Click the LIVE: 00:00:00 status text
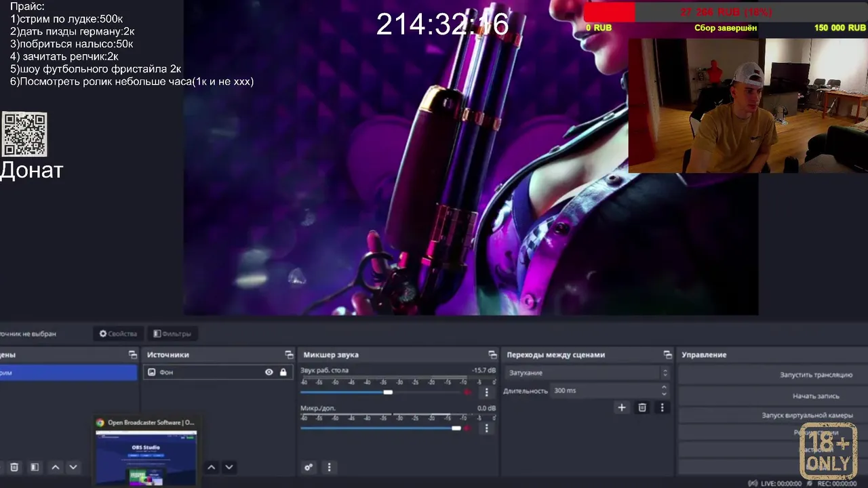 tap(781, 483)
